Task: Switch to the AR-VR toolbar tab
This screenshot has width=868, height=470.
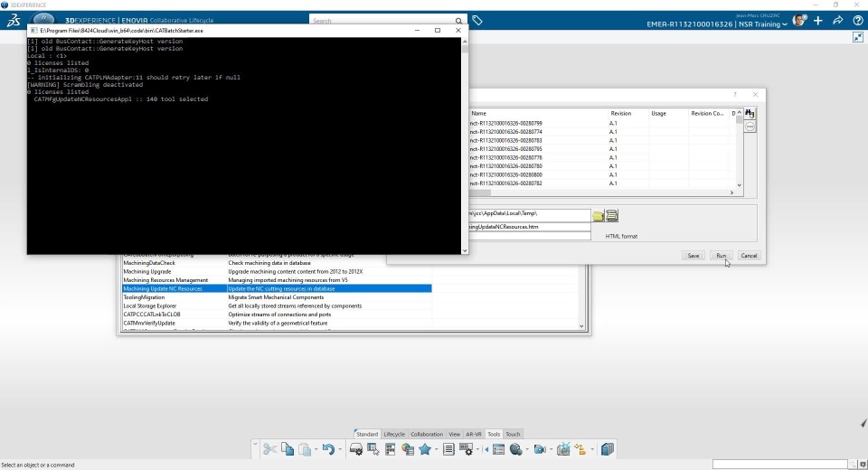Action: 474,434
